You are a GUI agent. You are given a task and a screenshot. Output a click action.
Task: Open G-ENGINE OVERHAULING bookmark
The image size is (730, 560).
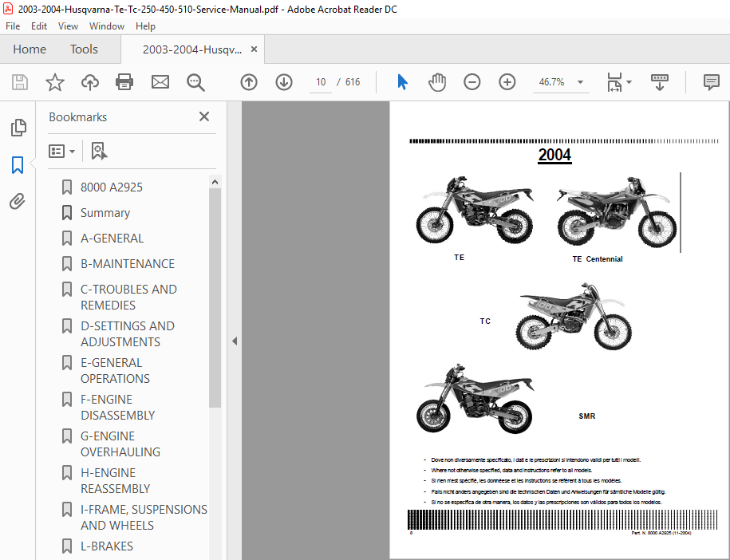(120, 444)
